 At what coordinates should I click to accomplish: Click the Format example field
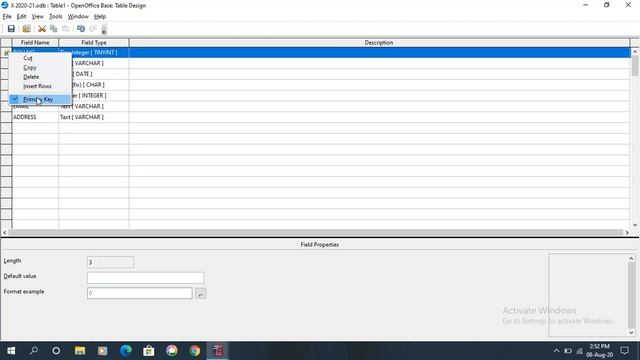(x=140, y=293)
